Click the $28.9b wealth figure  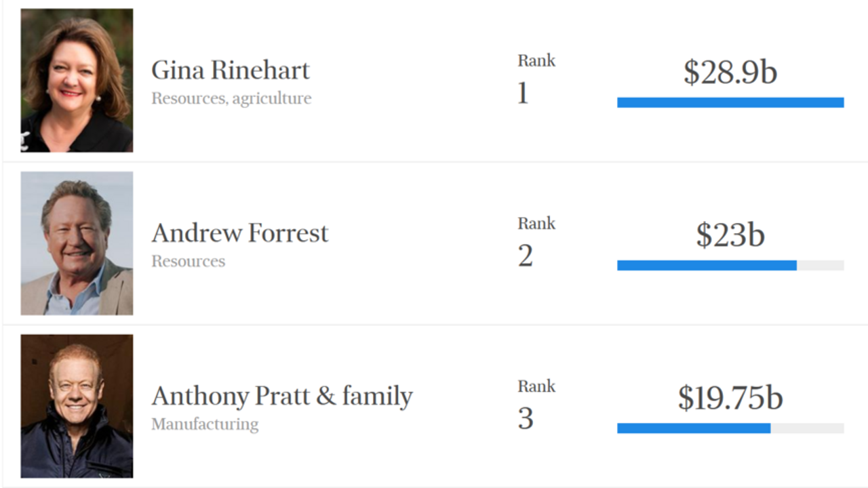coord(730,72)
